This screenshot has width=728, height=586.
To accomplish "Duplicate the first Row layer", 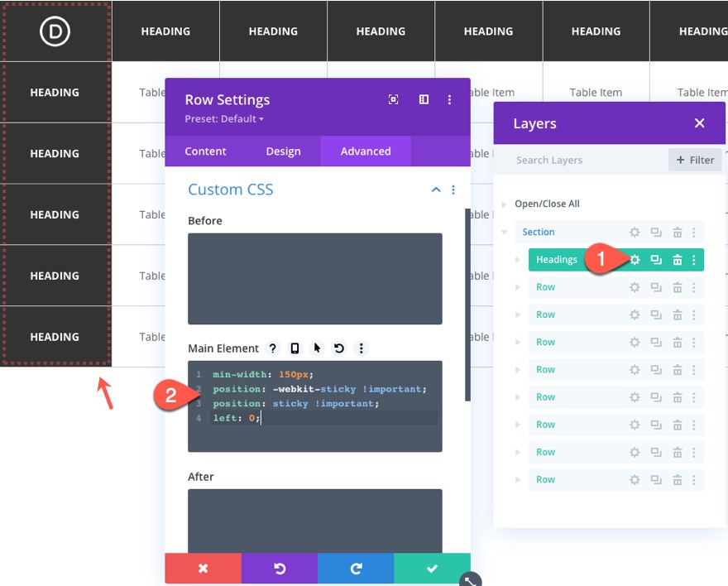I will pyautogui.click(x=656, y=287).
